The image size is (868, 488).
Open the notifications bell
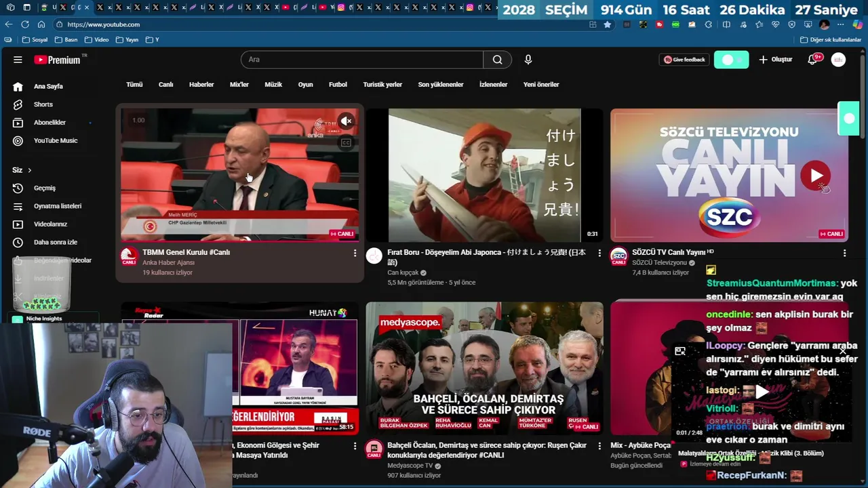(x=812, y=60)
